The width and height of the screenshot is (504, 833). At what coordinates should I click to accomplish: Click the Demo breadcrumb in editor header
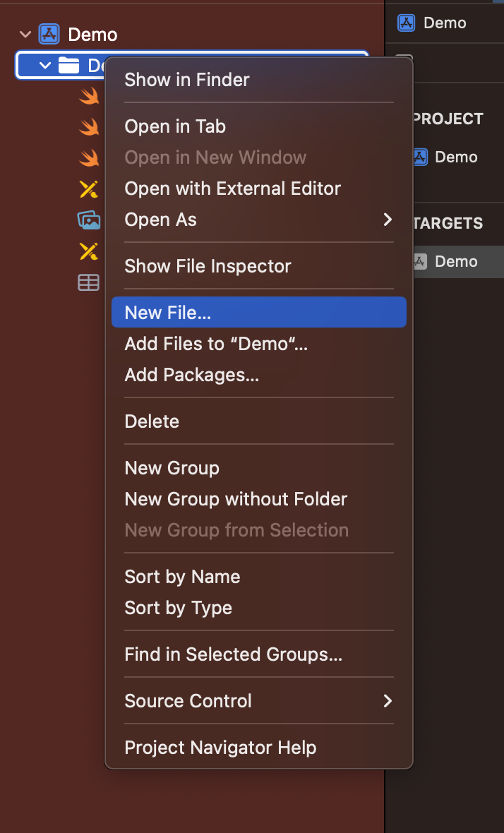444,23
